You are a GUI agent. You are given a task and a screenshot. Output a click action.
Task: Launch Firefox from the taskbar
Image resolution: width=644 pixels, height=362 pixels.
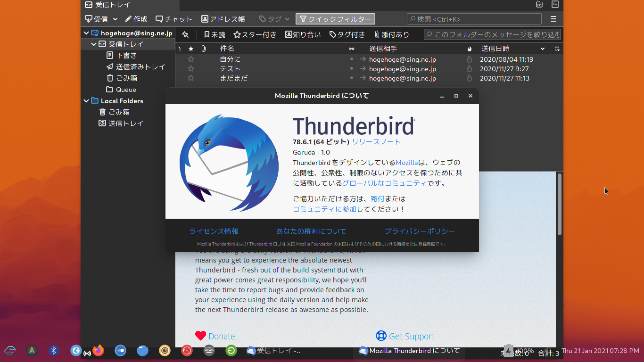coord(98,350)
